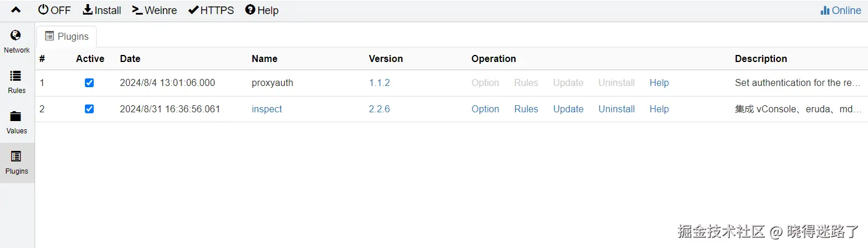Open the inspect plugin name link
Viewport: 868px width, 248px height.
tap(266, 109)
